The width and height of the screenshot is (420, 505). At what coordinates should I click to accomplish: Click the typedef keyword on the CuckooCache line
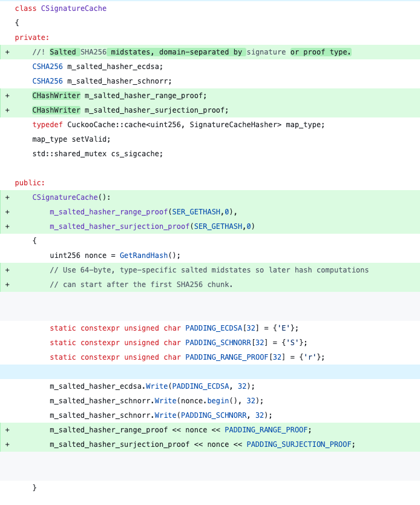(x=47, y=125)
